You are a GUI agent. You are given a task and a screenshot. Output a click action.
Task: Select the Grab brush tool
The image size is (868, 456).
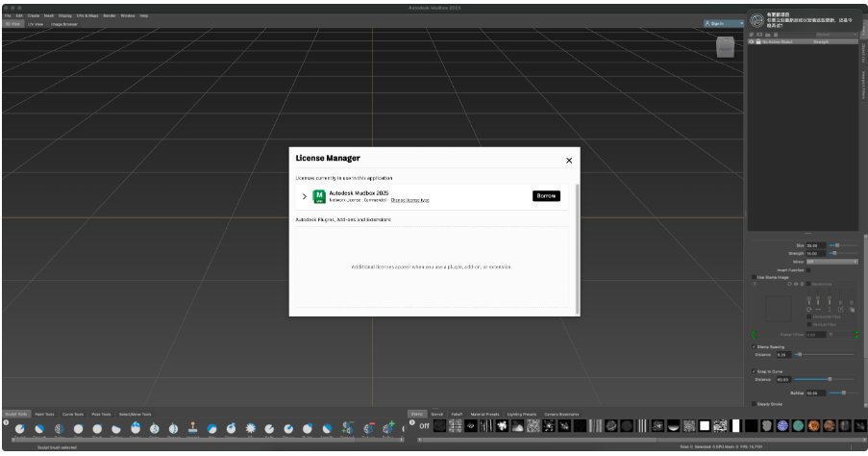78,428
